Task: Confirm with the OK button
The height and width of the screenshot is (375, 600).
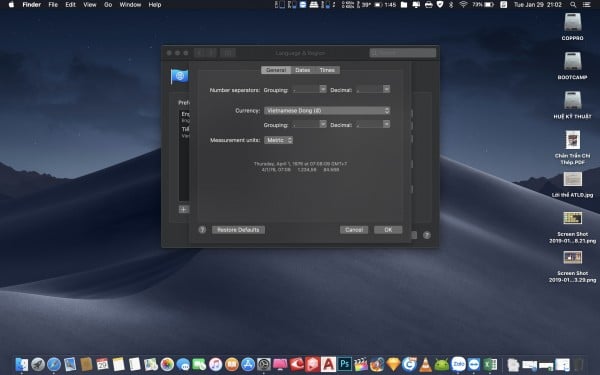Action: click(388, 230)
